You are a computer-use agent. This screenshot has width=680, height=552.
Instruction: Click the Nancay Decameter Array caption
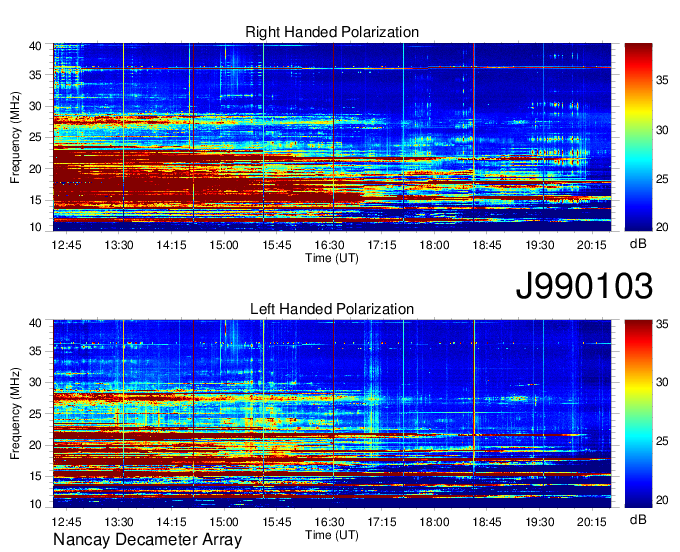pos(147,539)
